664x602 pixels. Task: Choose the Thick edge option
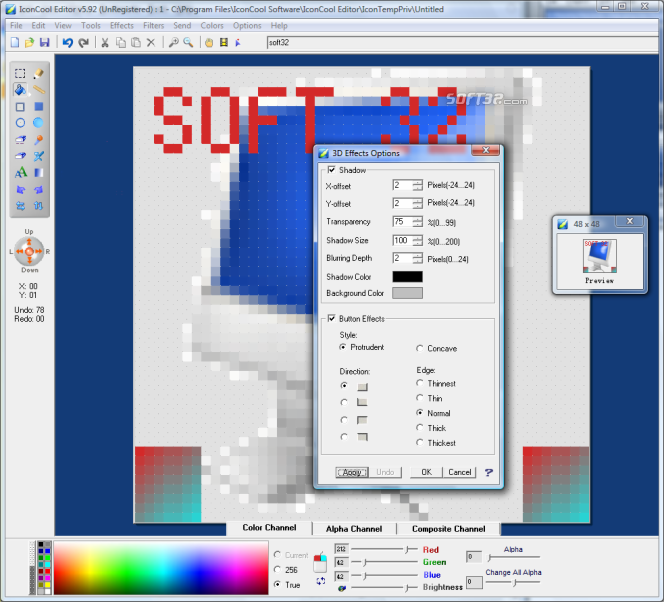[420, 428]
